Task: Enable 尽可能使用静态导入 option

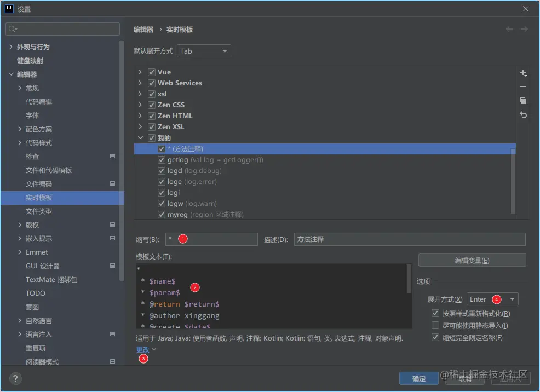Action: tap(435, 326)
